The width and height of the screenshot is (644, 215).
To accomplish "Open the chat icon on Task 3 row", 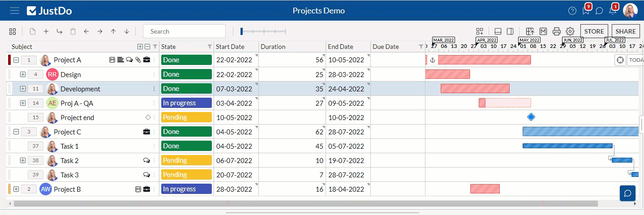I will coord(146,175).
